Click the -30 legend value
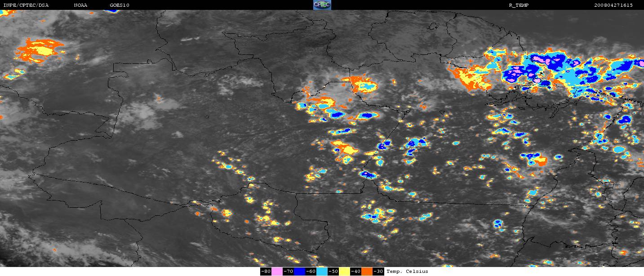Screen dimensions: 644x276 [x=378, y=272]
